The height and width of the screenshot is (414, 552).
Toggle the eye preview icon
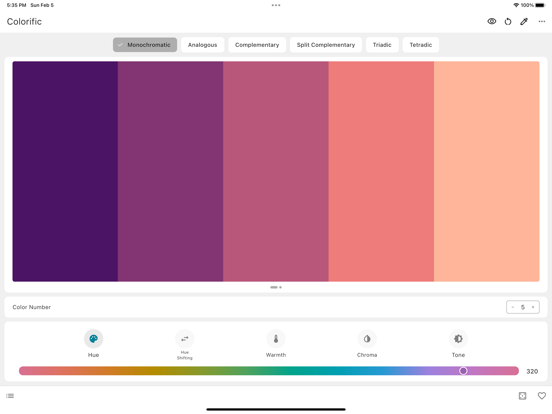(x=491, y=21)
